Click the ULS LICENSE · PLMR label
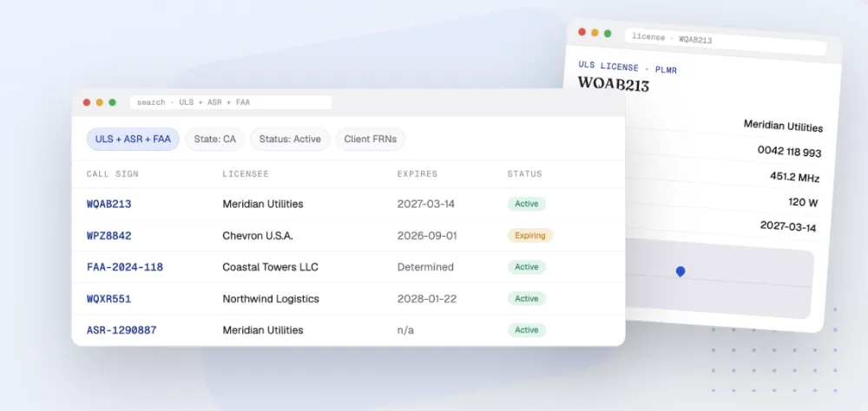This screenshot has height=411, width=868. tap(628, 68)
